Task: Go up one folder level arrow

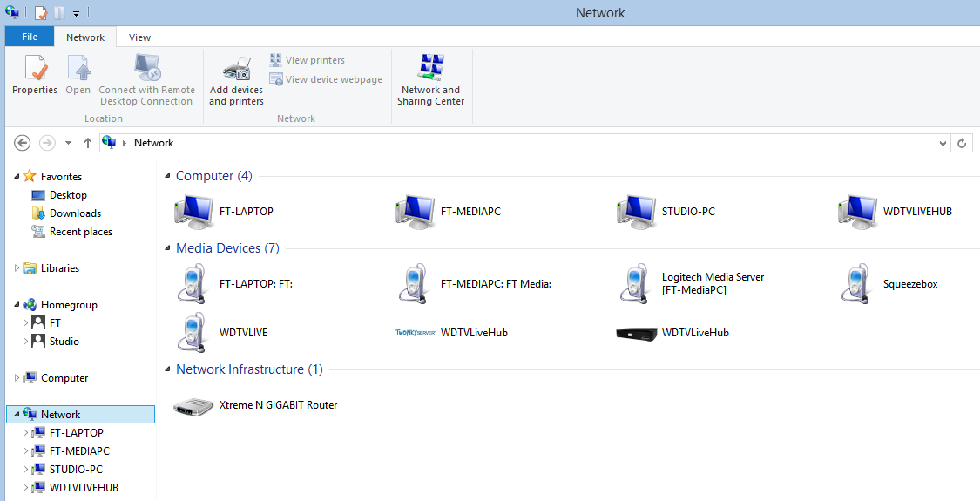Action: click(x=88, y=143)
